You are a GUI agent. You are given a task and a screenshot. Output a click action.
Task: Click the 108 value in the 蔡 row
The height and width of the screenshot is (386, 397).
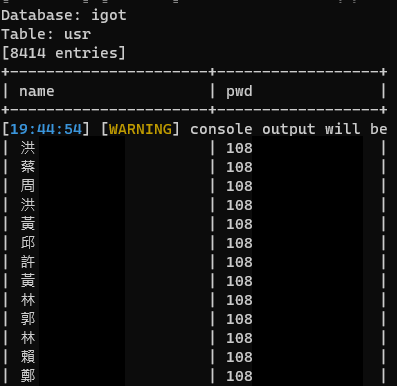(239, 167)
